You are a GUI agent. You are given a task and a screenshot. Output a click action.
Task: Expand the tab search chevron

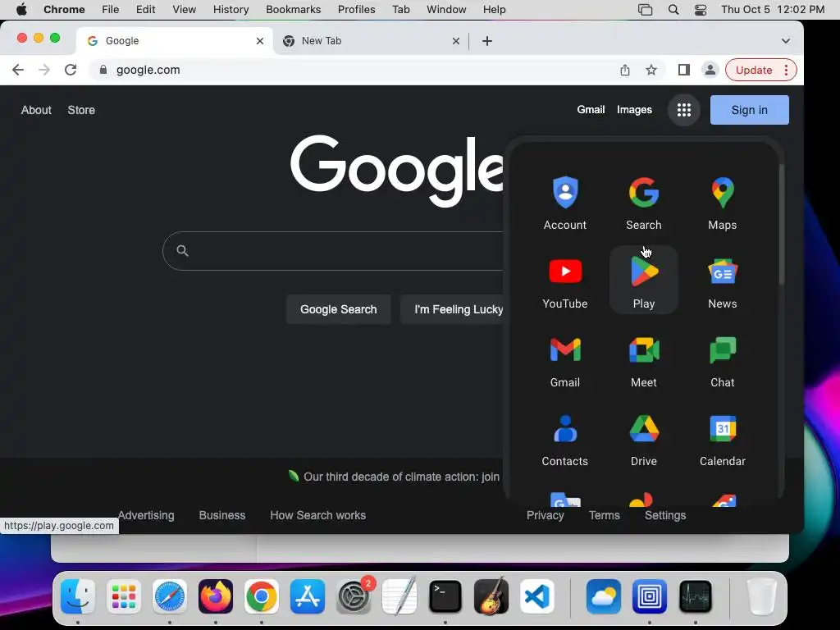(785, 41)
